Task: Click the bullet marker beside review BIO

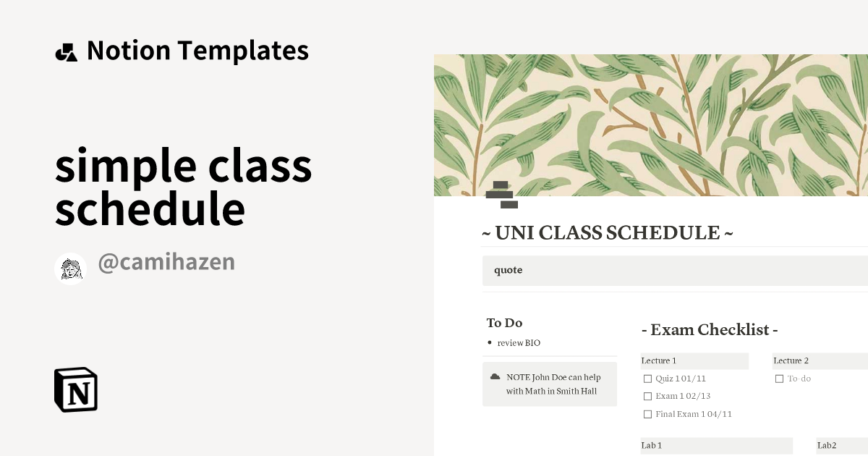Action: coord(489,342)
